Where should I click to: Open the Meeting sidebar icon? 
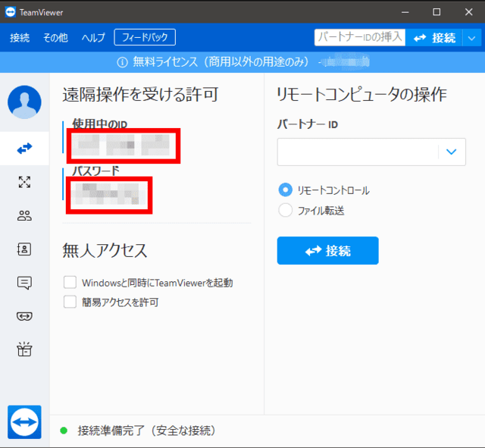pyautogui.click(x=24, y=215)
